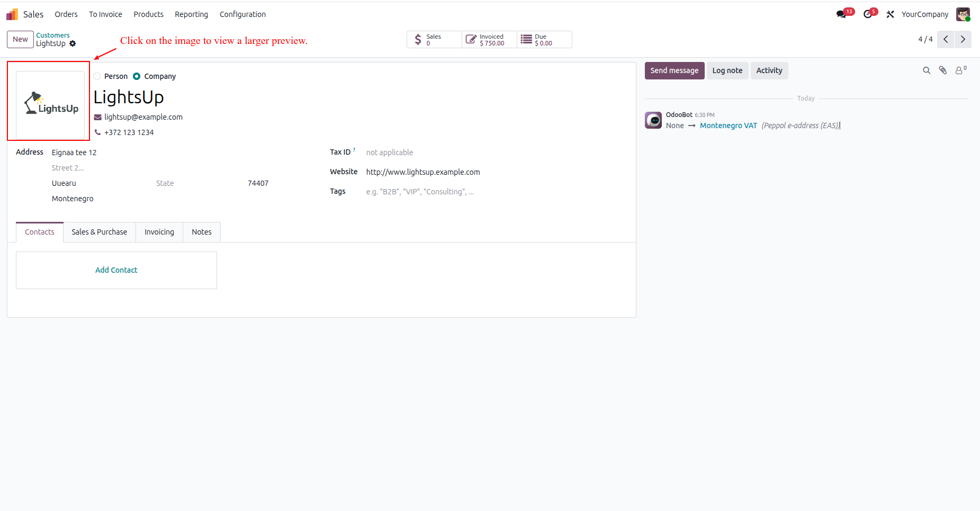
Task: Open the Reporting menu
Action: (x=191, y=14)
